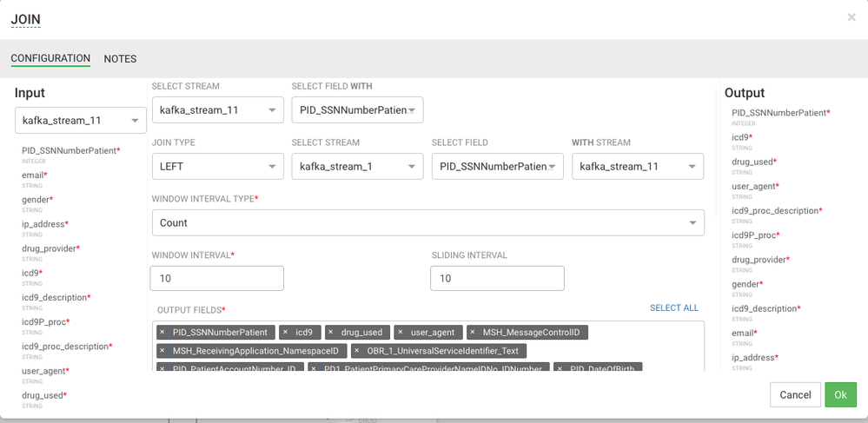Switch to the NOTES tab

[120, 59]
